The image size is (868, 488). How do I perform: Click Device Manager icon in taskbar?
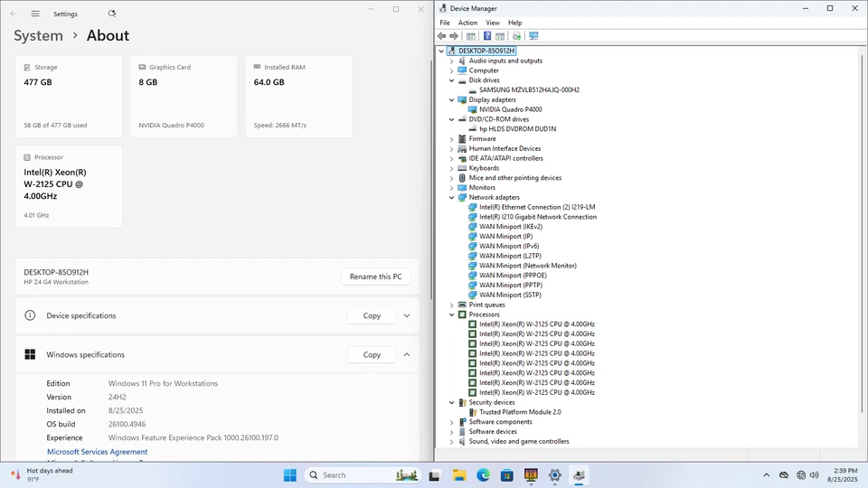[579, 474]
